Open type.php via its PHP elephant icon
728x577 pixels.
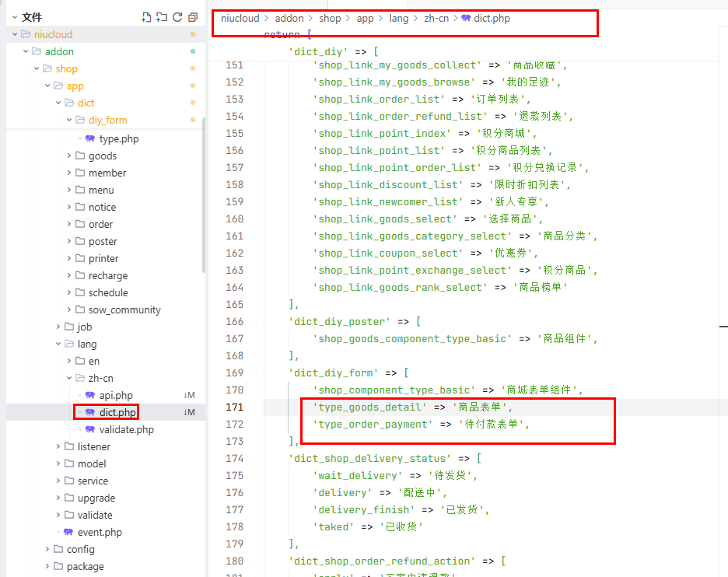90,138
